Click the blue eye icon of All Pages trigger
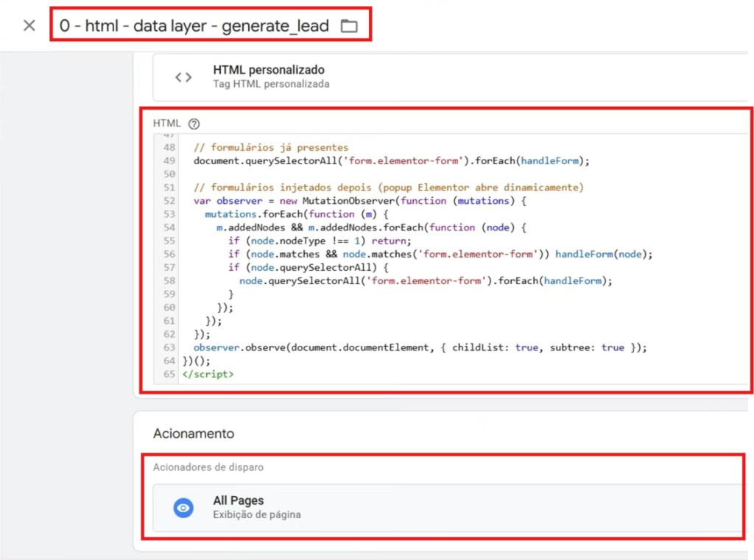The width and height of the screenshot is (754, 560). tap(183, 508)
